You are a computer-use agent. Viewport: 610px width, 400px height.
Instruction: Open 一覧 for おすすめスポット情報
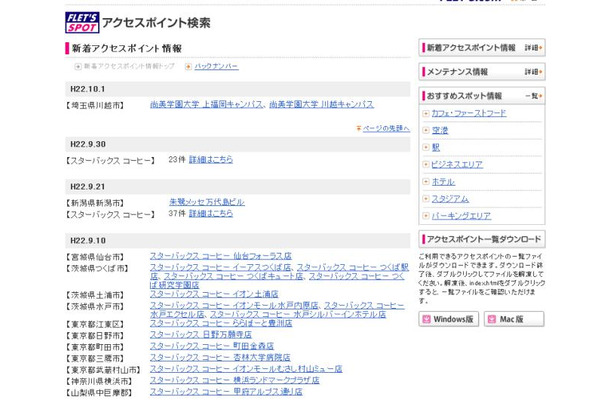(534, 96)
